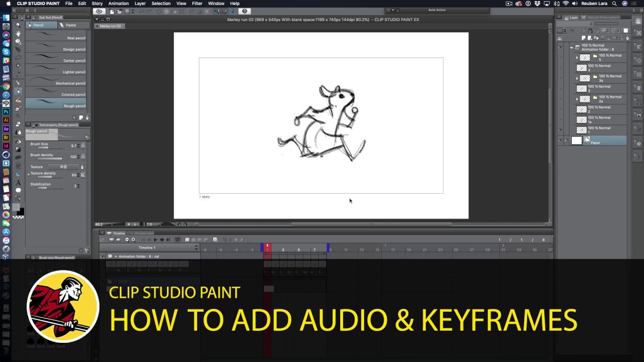Show layer 1 using its eye toggle
Image resolution: width=644 pixels, height=362 pixels.
click(560, 130)
